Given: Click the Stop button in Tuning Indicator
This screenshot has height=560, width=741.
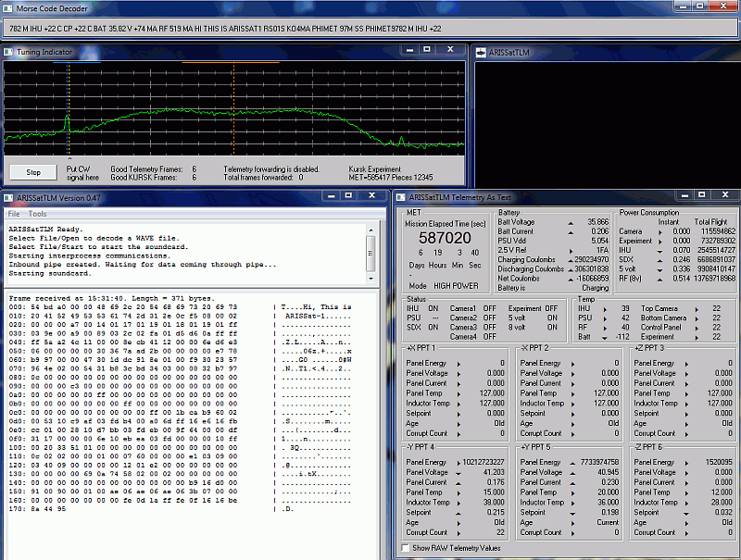Looking at the screenshot, I should coord(33,172).
